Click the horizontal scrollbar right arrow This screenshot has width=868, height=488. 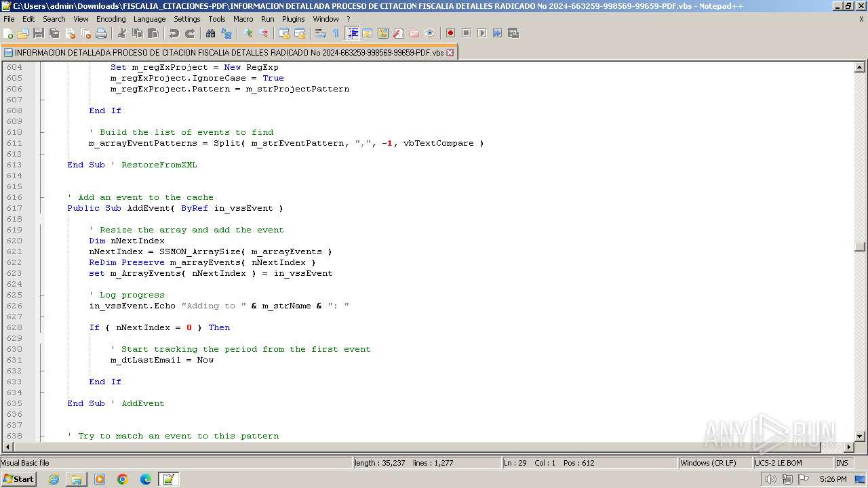click(x=848, y=447)
